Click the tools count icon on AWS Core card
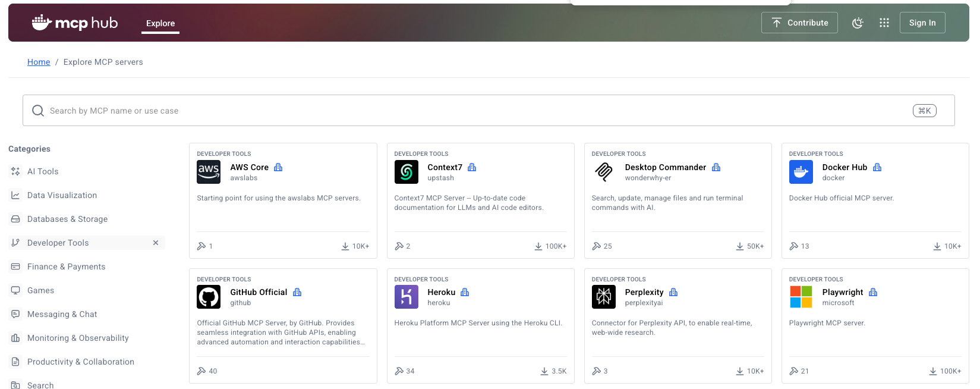This screenshot has width=980, height=389. click(201, 246)
